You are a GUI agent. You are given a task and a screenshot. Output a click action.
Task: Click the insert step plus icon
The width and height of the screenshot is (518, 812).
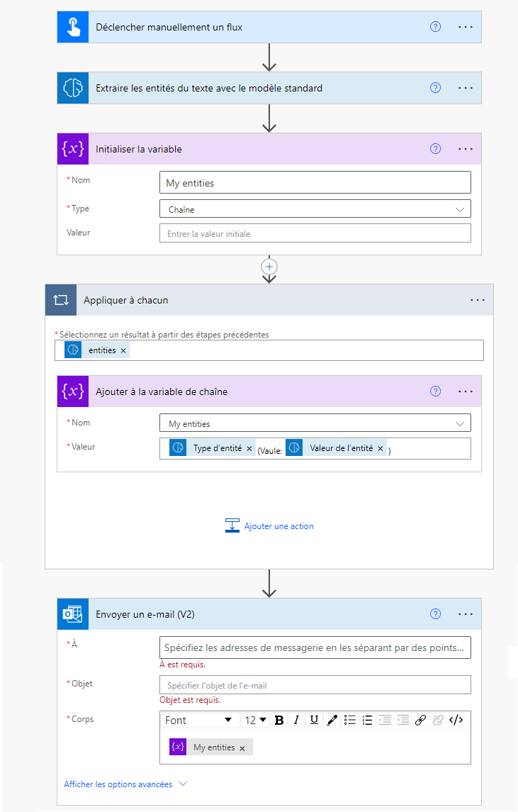click(269, 267)
